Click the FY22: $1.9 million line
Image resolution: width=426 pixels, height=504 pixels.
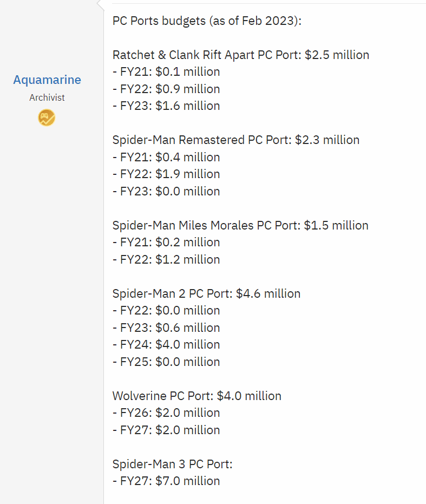[166, 174]
